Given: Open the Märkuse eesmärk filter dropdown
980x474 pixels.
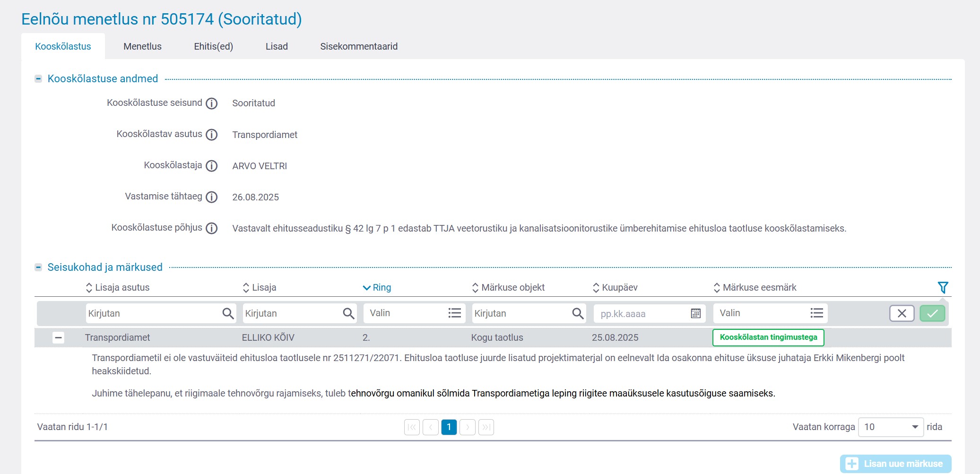Looking at the screenshot, I should pyautogui.click(x=770, y=313).
